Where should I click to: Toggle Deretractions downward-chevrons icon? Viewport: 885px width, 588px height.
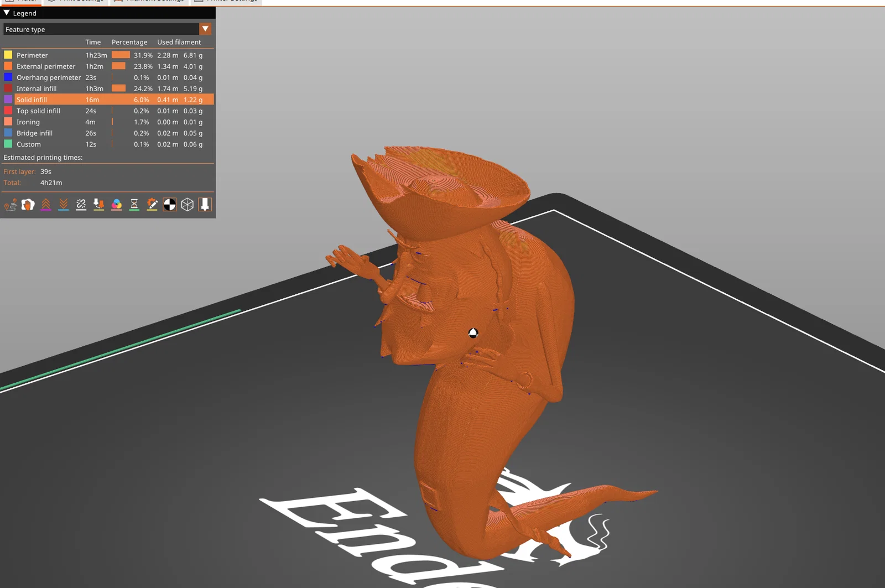[x=64, y=205]
